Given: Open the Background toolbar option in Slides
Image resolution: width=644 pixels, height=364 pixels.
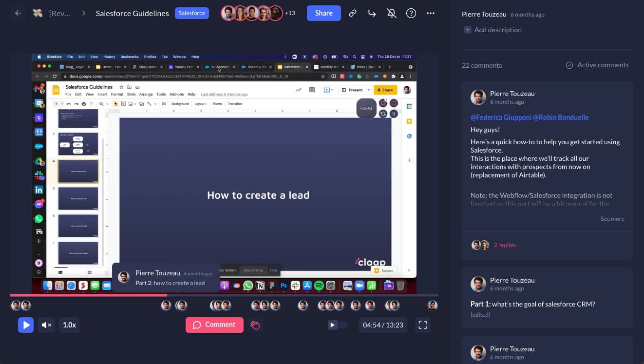Looking at the screenshot, I should tap(180, 104).
